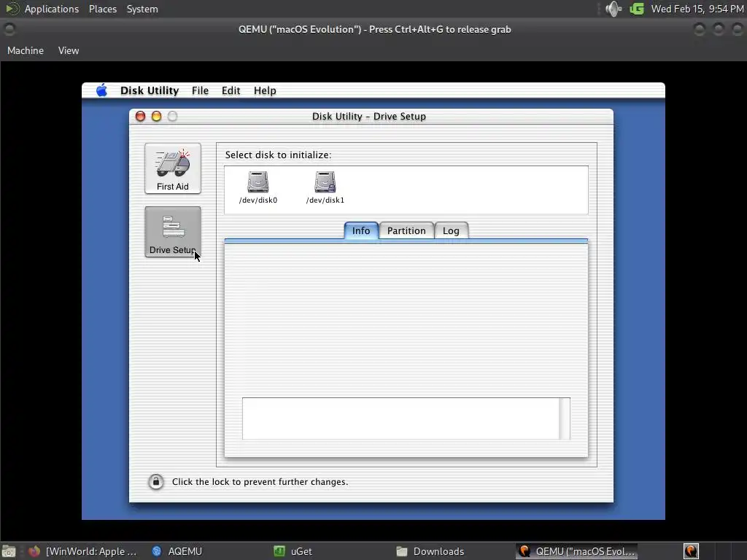747x560 pixels.
Task: Switch to the uGet taskbar window
Action: 293,551
